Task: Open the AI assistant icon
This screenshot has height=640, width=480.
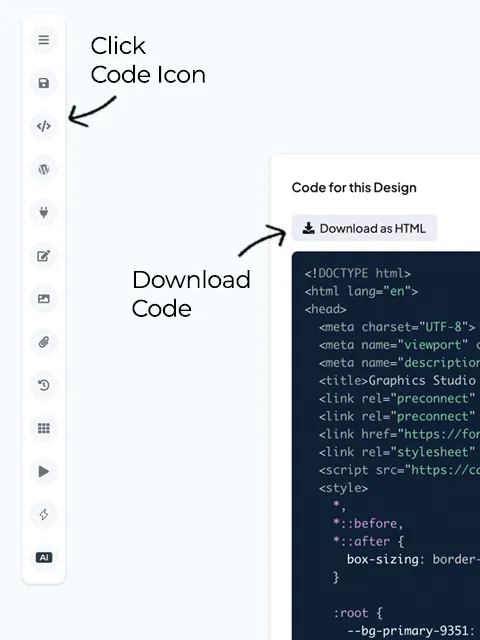Action: point(44,558)
